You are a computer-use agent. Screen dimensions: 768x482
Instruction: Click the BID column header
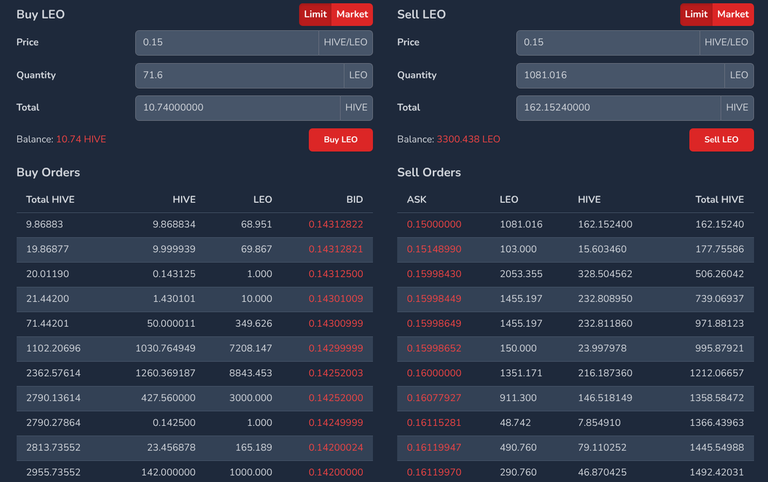(355, 199)
